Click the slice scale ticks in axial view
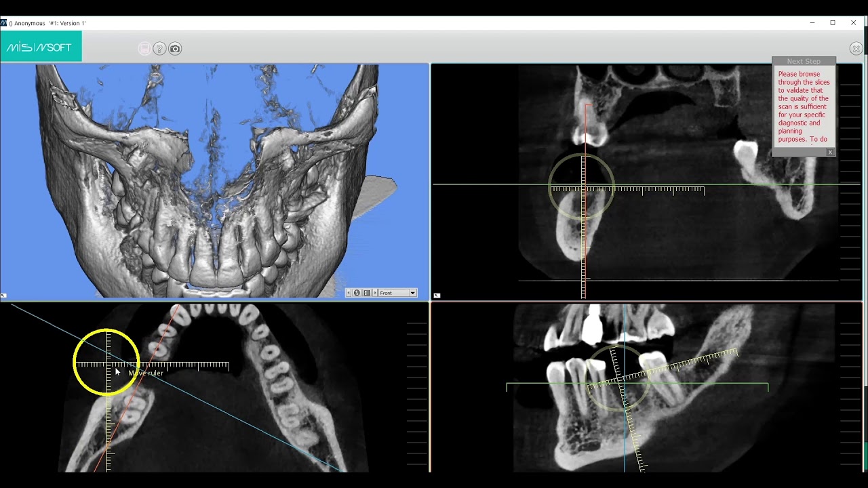This screenshot has height=488, width=868. 417,386
